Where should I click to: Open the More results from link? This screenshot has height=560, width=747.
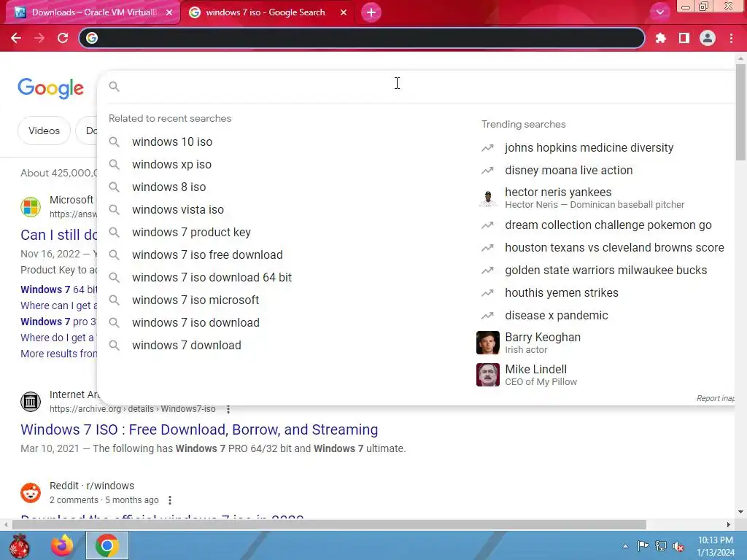tap(58, 354)
